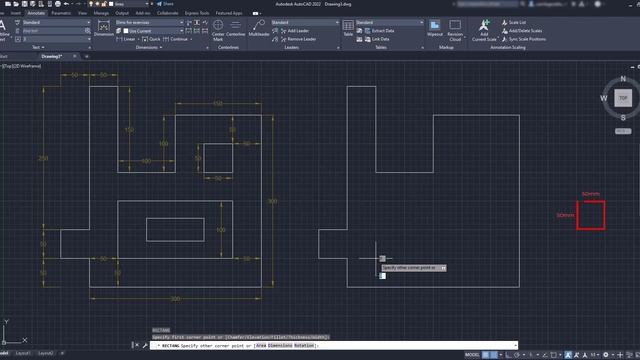
Task: Click Add Leader
Action: tap(294, 31)
